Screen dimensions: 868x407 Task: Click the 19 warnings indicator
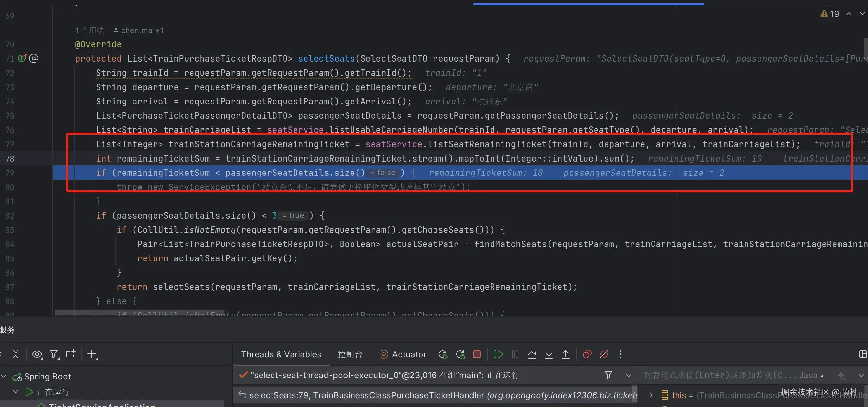pos(829,14)
